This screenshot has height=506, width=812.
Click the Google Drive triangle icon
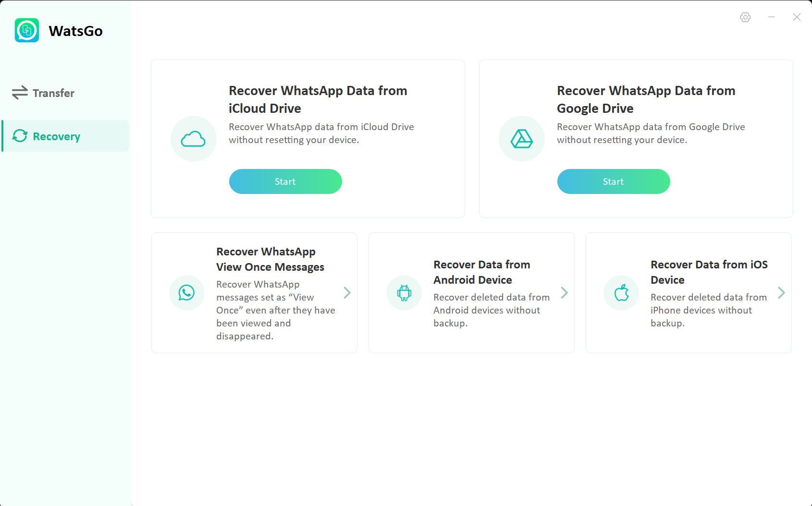point(521,139)
